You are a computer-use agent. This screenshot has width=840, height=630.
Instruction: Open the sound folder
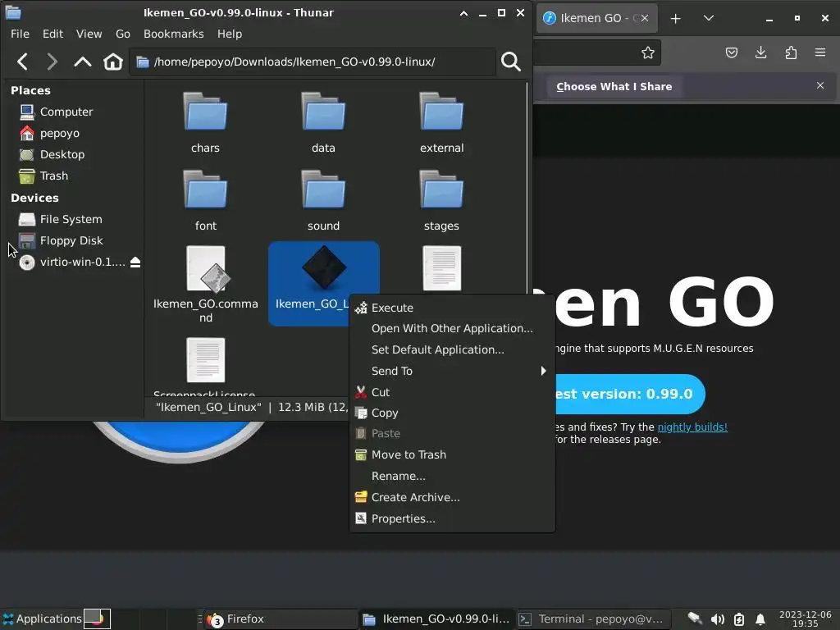pos(323,200)
